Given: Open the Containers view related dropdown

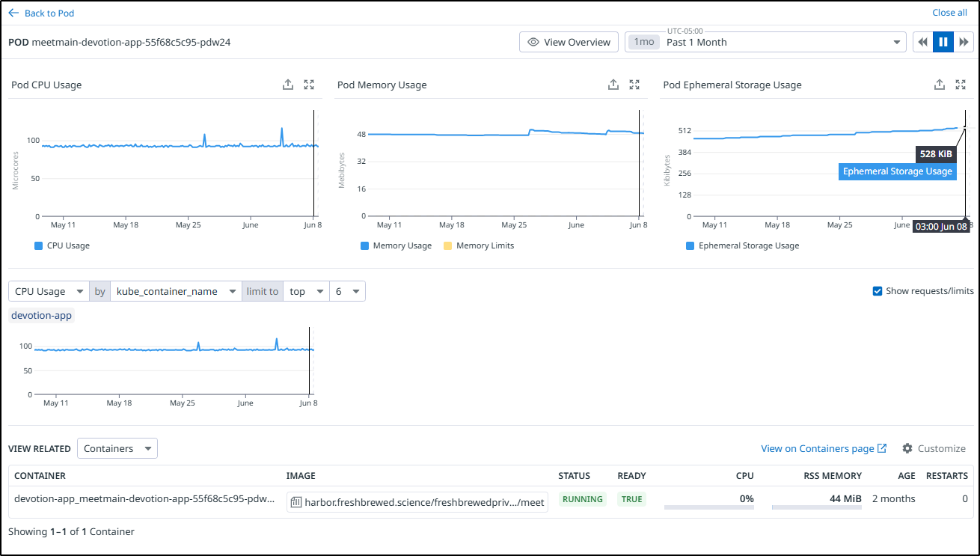Looking at the screenshot, I should (x=117, y=448).
